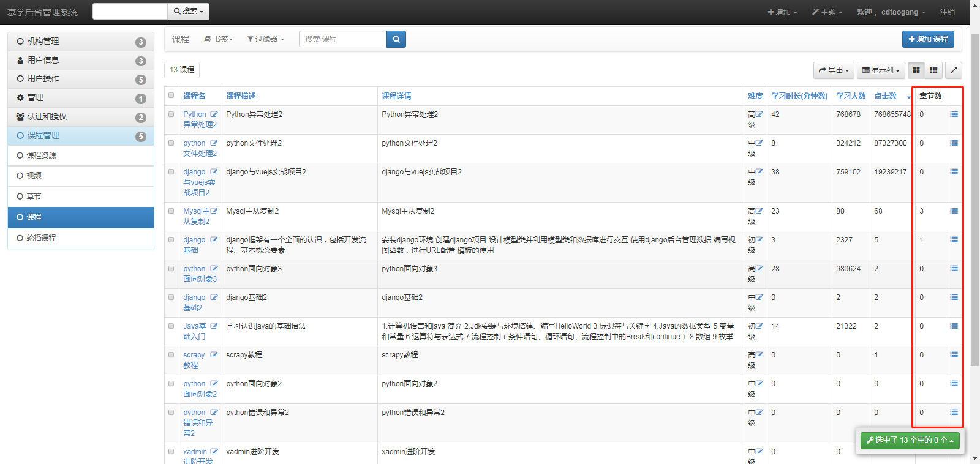Open the details list icon in the django基础 row

954,240
